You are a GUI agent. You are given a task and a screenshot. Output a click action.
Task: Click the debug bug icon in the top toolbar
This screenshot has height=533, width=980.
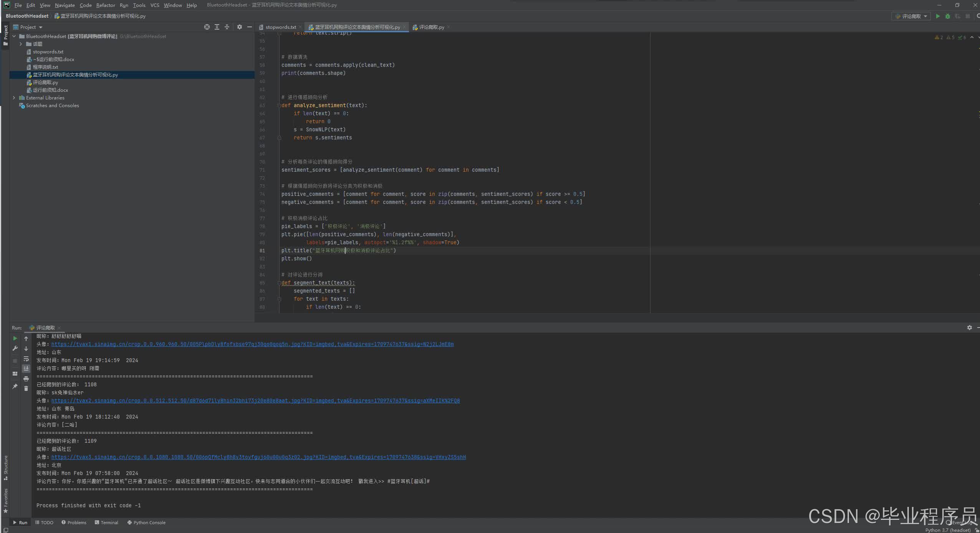(x=947, y=16)
